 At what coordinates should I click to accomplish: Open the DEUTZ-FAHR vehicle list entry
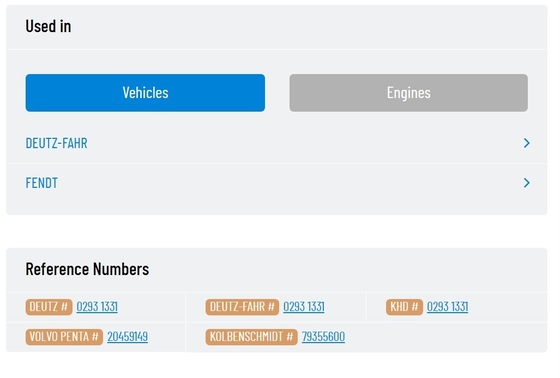[x=56, y=143]
